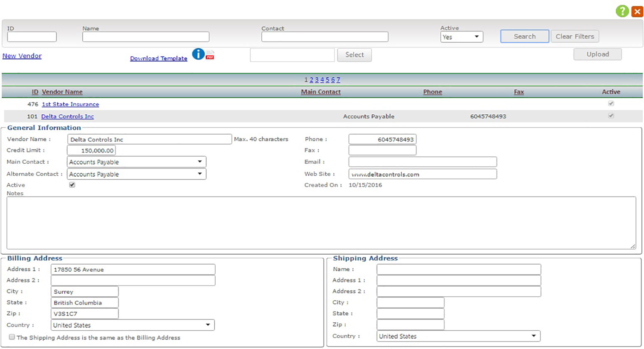Toggle the Active checkbox in General Information
Image resolution: width=644 pixels, height=349 pixels.
(x=72, y=185)
